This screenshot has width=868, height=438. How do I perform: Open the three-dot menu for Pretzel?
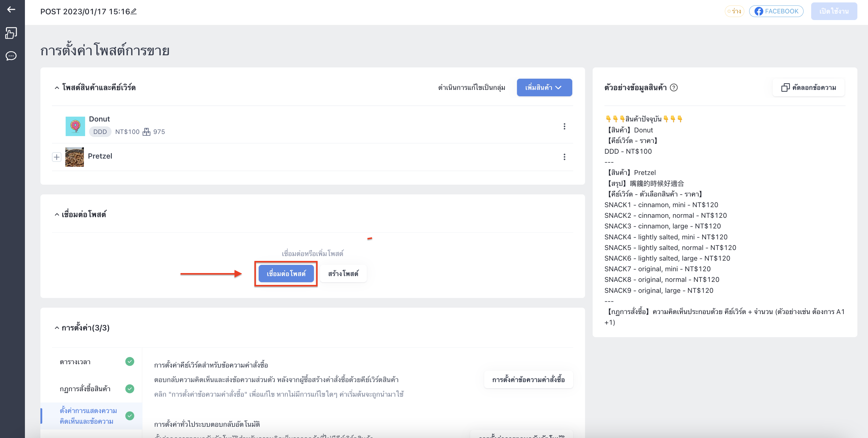coord(564,157)
